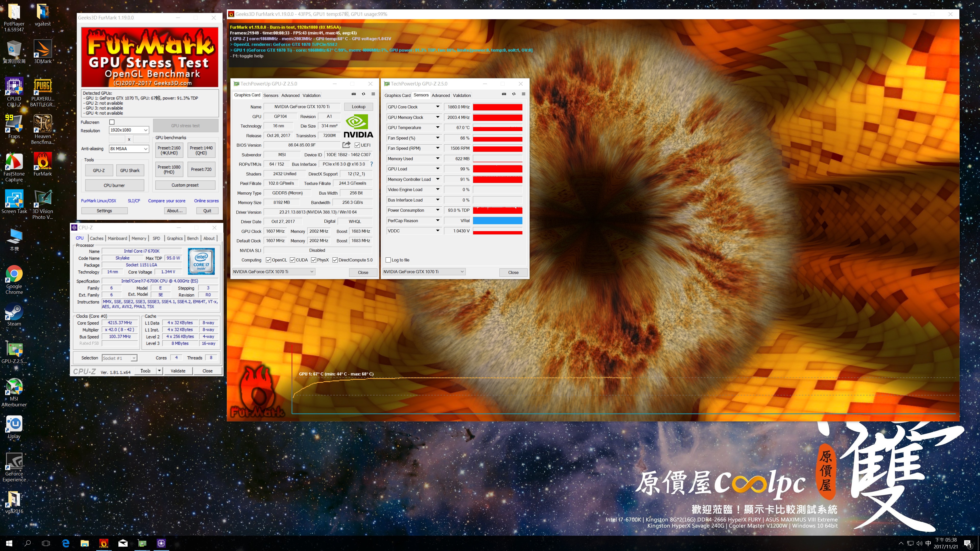Toggle the UEFI checkbox in GPU-Z
This screenshot has height=551, width=980.
pyautogui.click(x=357, y=145)
